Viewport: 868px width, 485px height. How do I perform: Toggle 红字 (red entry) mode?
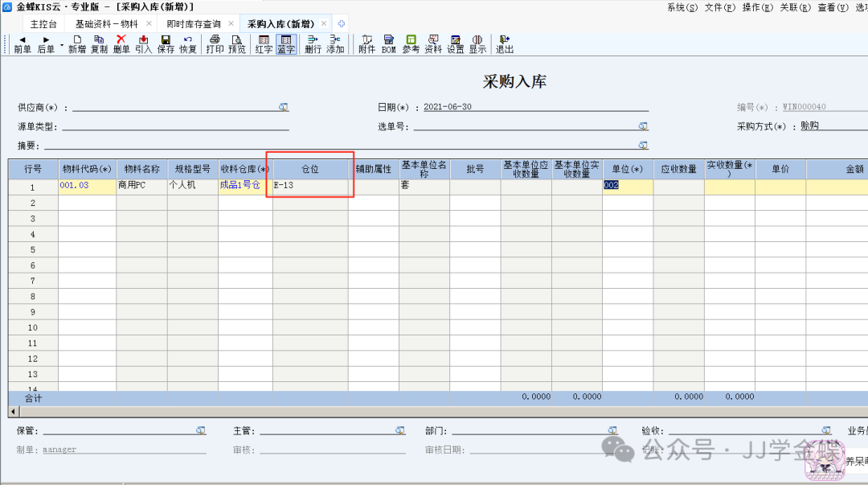pos(264,43)
